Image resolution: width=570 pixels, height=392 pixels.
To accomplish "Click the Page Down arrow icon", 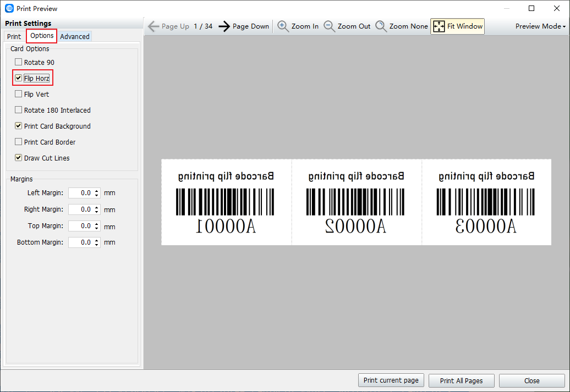I will coord(224,26).
